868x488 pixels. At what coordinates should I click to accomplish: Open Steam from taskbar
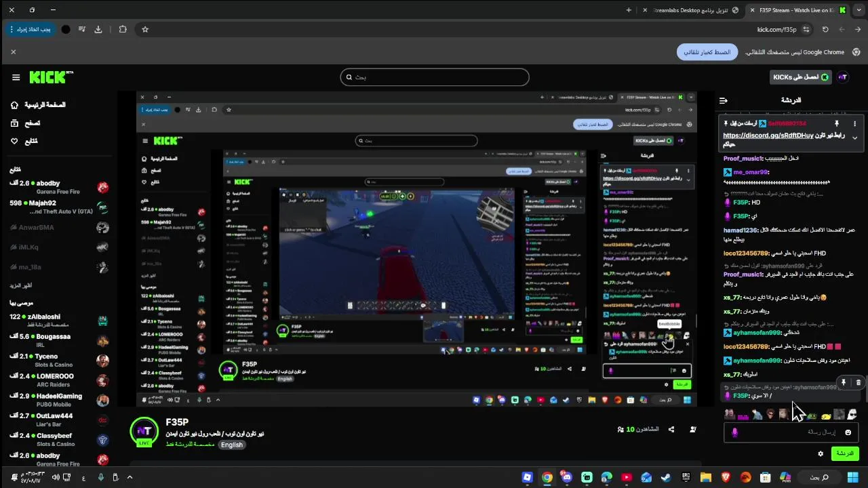pos(665,477)
